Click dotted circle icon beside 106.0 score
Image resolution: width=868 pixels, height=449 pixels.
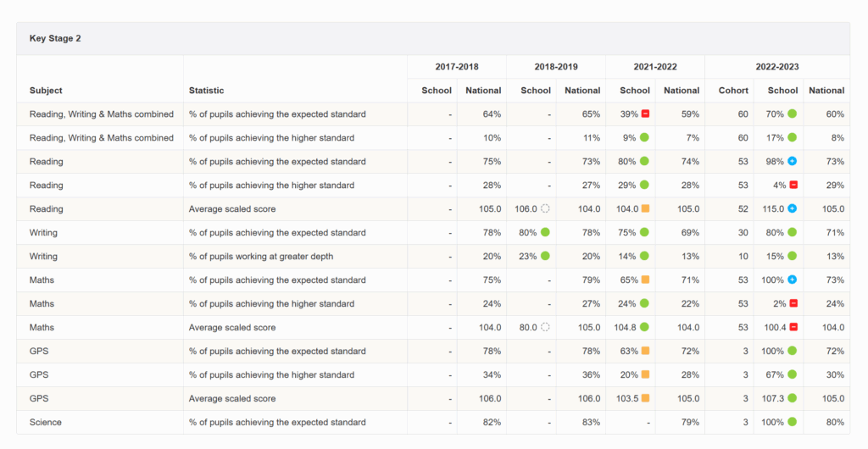pyautogui.click(x=545, y=209)
